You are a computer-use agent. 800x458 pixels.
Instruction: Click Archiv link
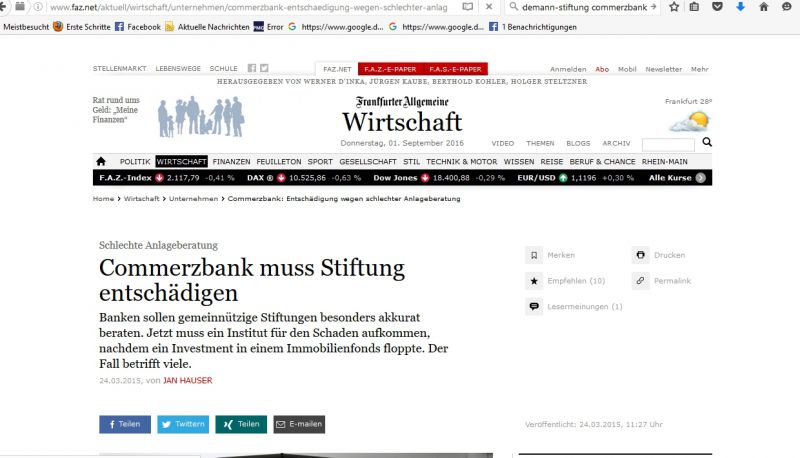tap(616, 143)
